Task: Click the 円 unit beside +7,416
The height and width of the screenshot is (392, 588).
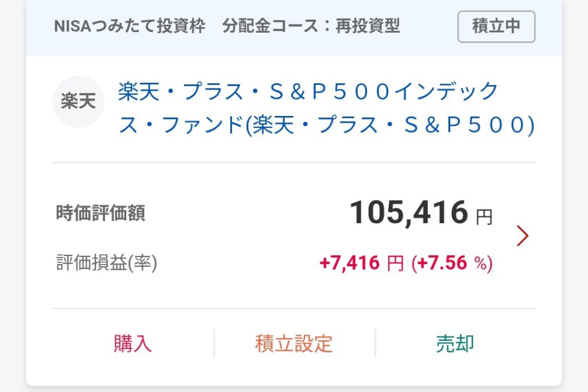Action: point(395,263)
